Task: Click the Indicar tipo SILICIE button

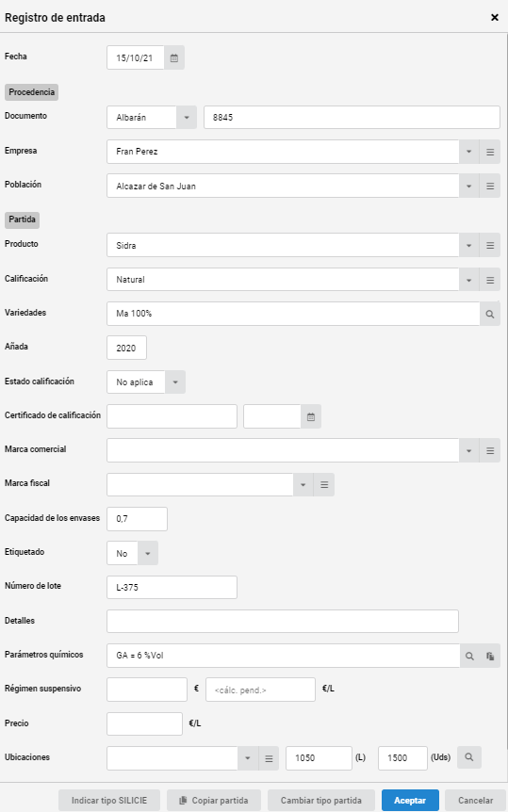Action: pyautogui.click(x=109, y=801)
